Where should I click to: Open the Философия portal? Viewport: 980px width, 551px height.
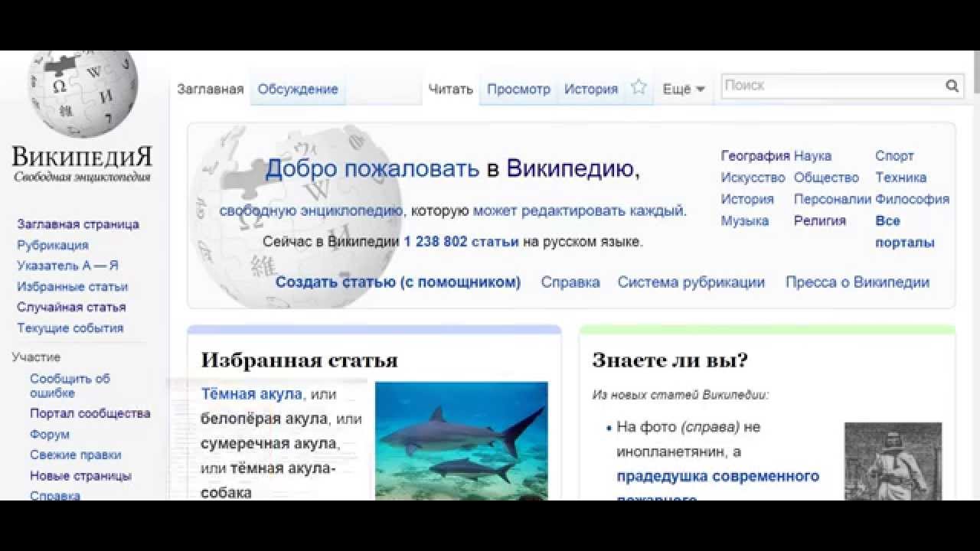coord(912,199)
